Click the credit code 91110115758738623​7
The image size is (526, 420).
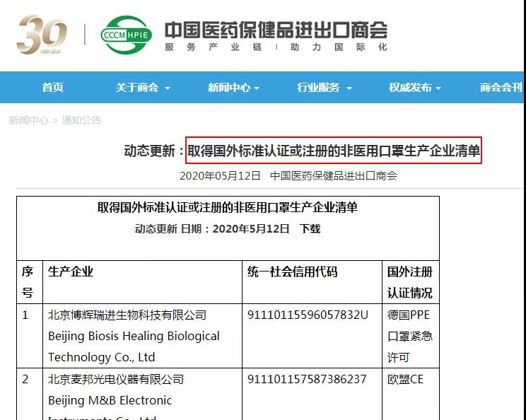pyautogui.click(x=307, y=379)
